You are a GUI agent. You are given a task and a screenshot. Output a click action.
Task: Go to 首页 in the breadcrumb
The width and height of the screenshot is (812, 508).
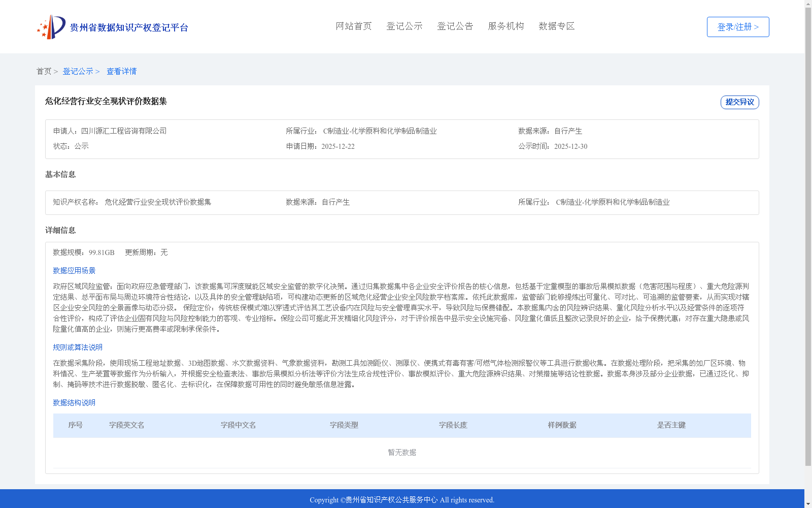click(x=44, y=72)
